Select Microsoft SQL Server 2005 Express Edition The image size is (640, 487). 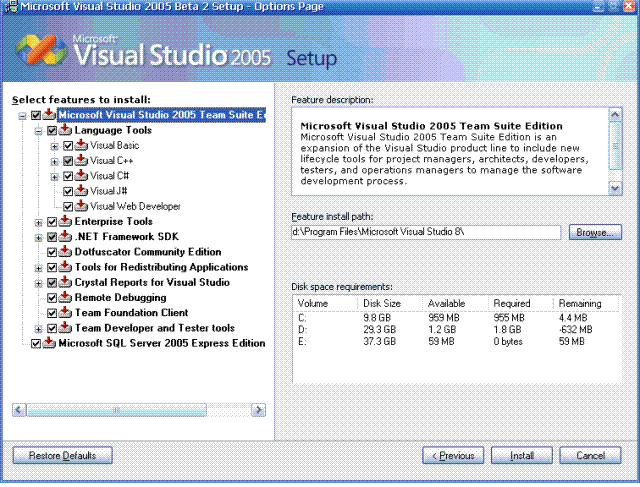point(162,343)
